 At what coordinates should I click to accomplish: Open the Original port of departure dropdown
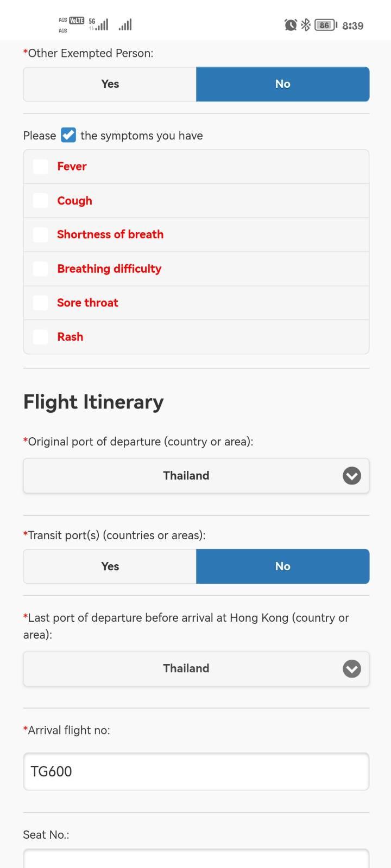click(196, 476)
